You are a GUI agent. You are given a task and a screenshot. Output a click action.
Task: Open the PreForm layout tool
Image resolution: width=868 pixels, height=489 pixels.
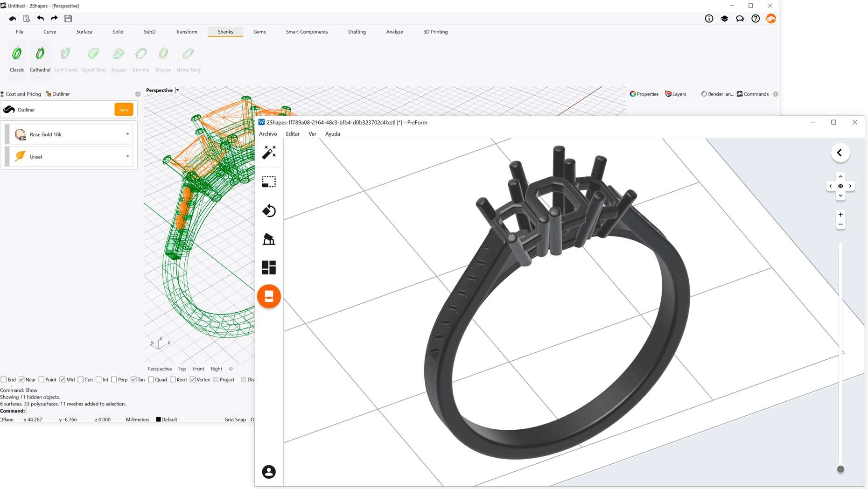click(269, 267)
